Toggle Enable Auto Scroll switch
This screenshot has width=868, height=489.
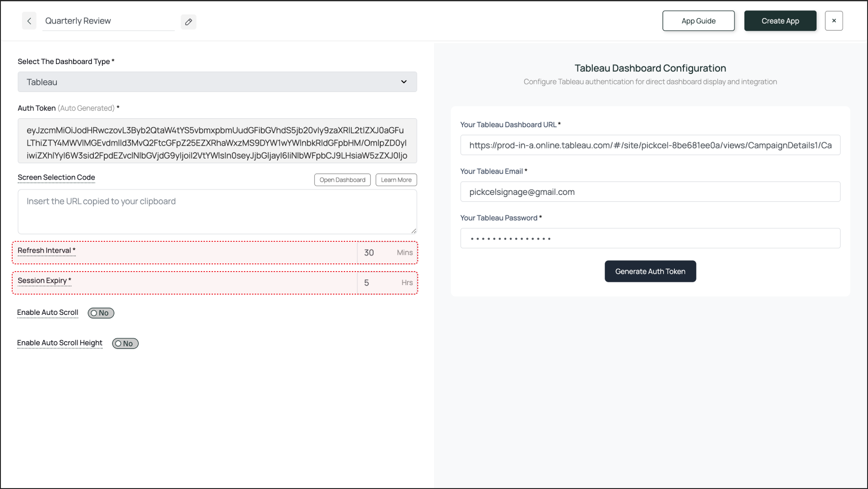(x=101, y=313)
